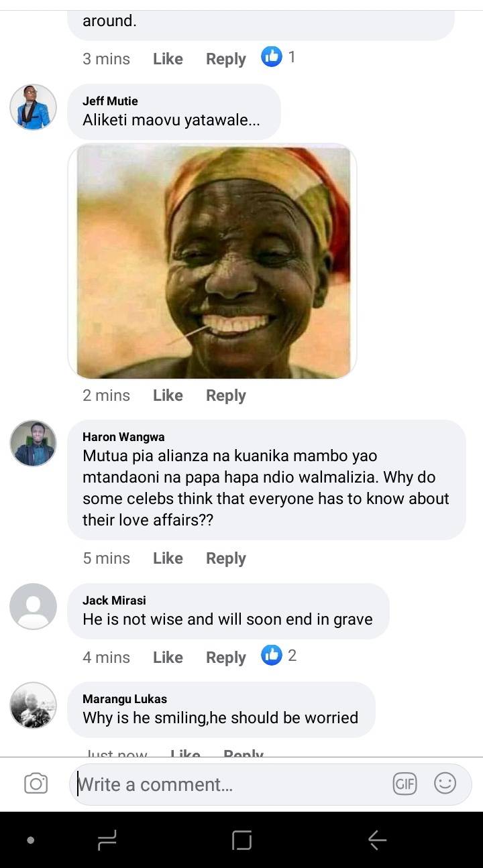Reply to Jeff Mutie's comment
483x868 pixels.
click(x=226, y=395)
